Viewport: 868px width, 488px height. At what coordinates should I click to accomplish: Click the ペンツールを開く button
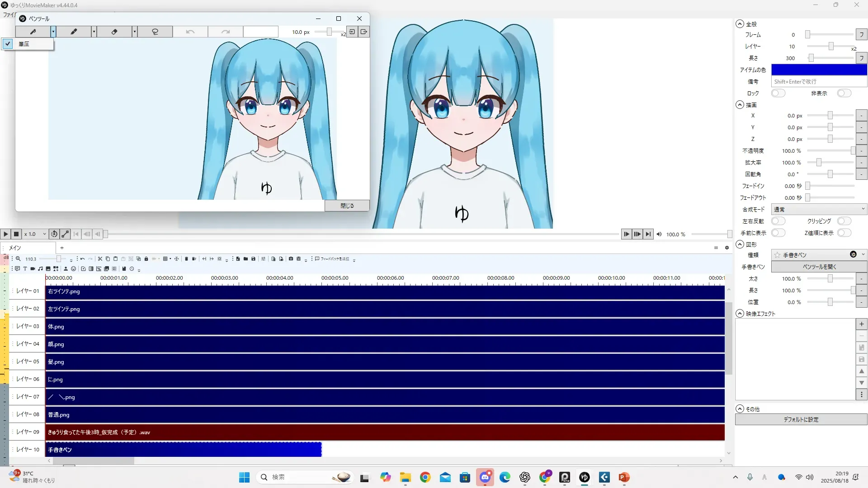pyautogui.click(x=819, y=267)
